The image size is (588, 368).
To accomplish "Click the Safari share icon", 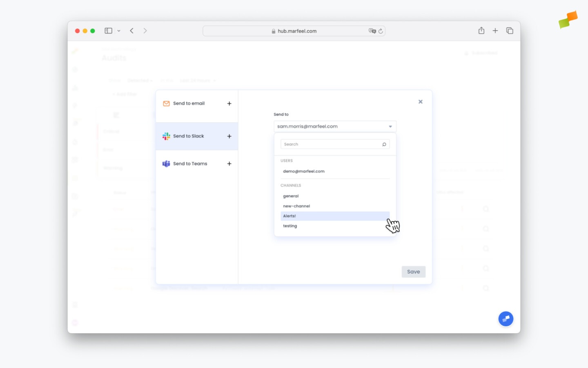I will [481, 30].
